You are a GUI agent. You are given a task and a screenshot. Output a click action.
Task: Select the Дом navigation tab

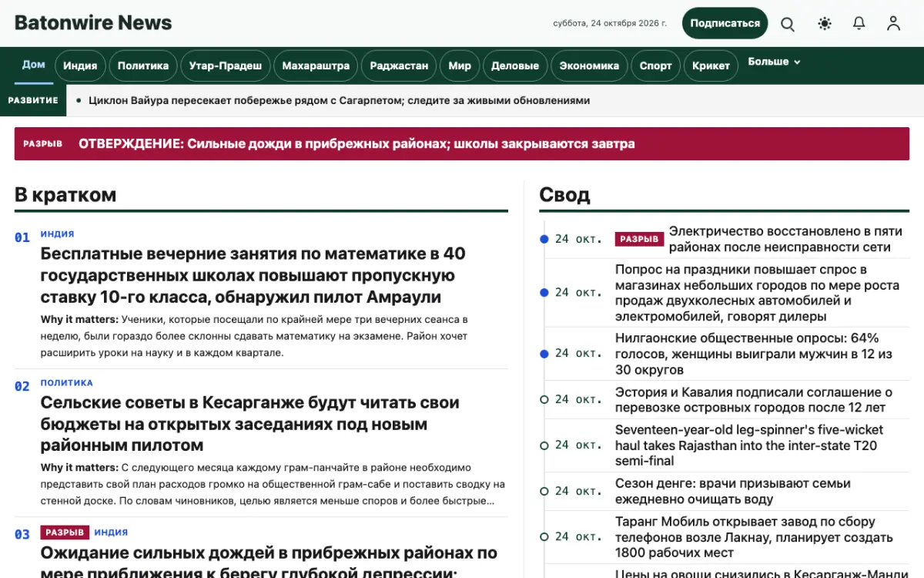click(34, 65)
